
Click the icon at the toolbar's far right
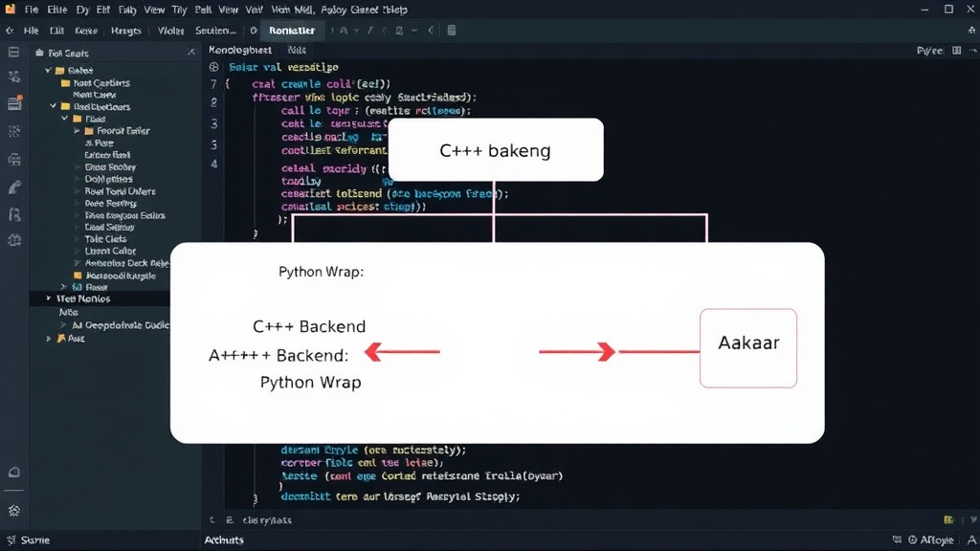tap(971, 30)
